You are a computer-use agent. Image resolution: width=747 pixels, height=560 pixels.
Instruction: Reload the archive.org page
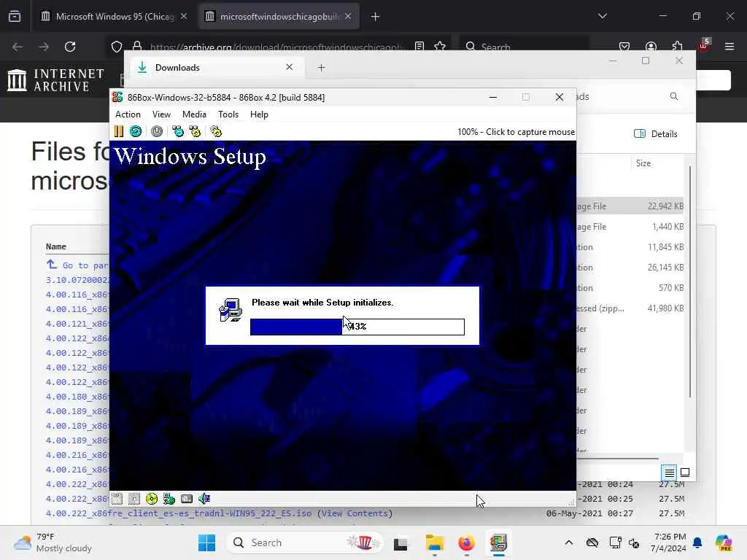pos(70,47)
